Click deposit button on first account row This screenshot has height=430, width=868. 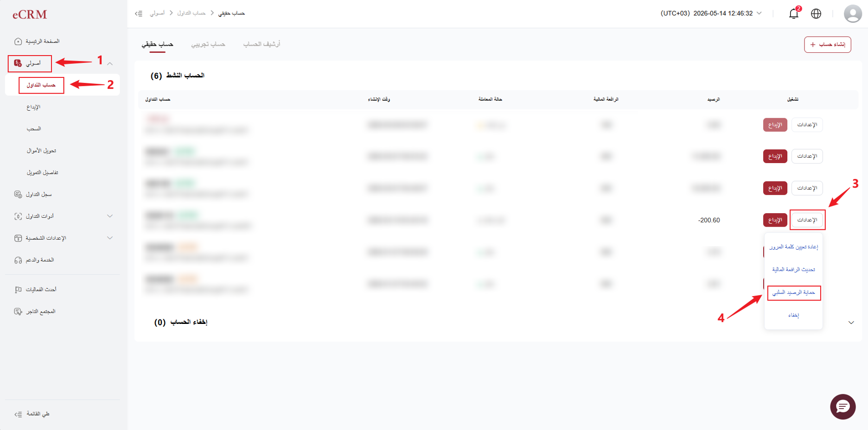pos(775,125)
